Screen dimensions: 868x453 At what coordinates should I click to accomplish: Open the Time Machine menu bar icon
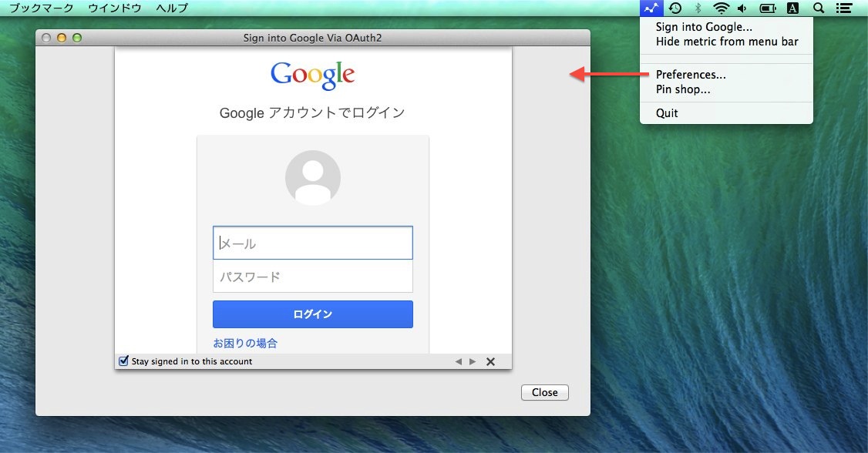pos(675,8)
